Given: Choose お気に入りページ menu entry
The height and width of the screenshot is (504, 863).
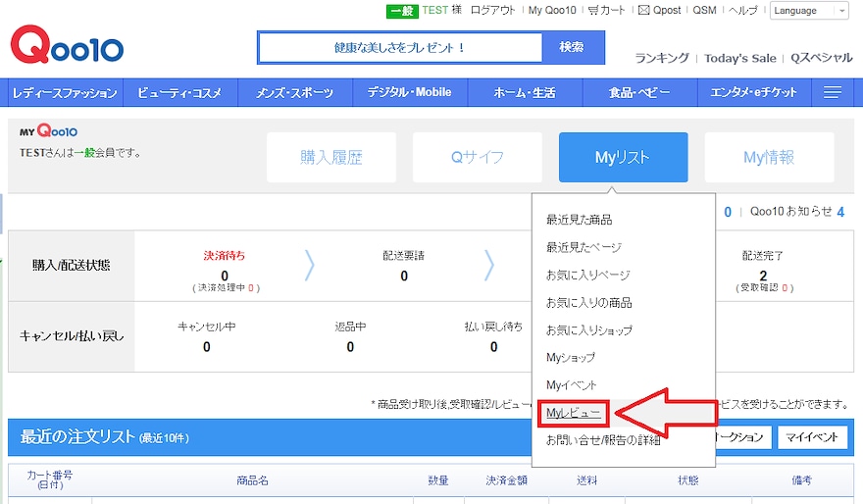Looking at the screenshot, I should pyautogui.click(x=587, y=275).
